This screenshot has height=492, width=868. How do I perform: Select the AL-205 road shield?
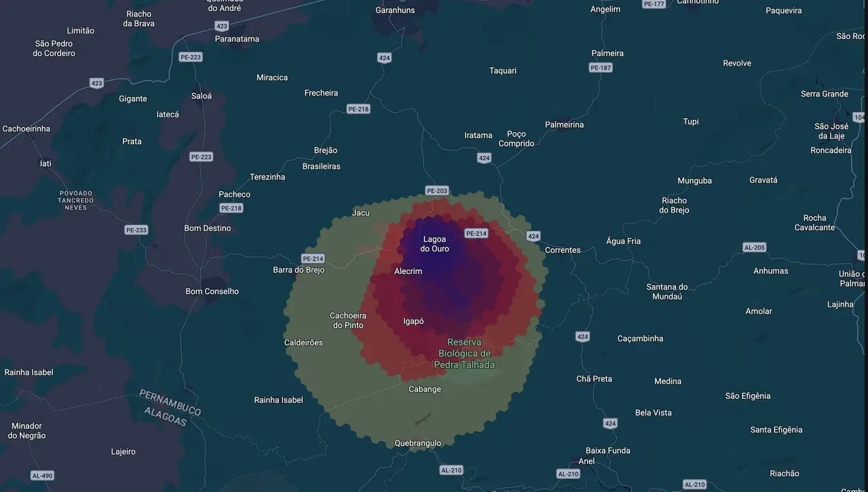coord(755,247)
